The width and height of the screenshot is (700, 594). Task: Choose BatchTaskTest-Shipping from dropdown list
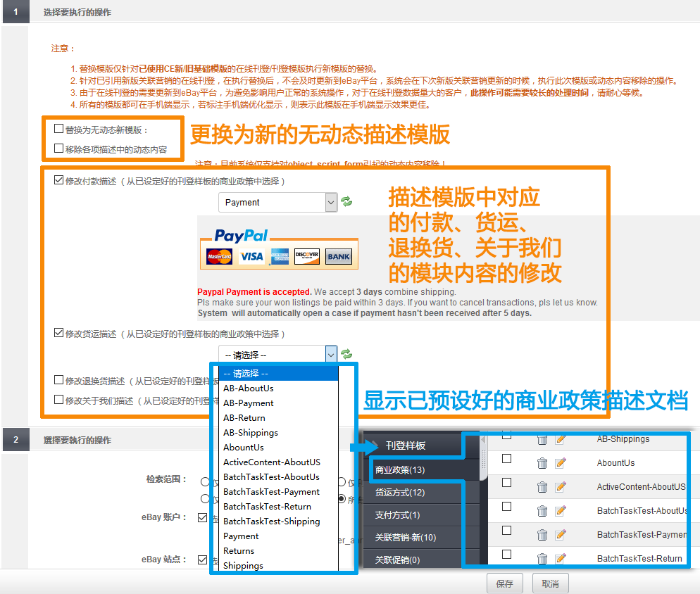coord(279,522)
